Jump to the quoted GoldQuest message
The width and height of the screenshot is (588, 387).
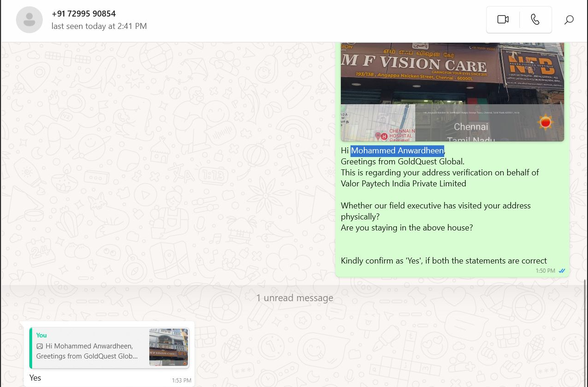coord(87,351)
